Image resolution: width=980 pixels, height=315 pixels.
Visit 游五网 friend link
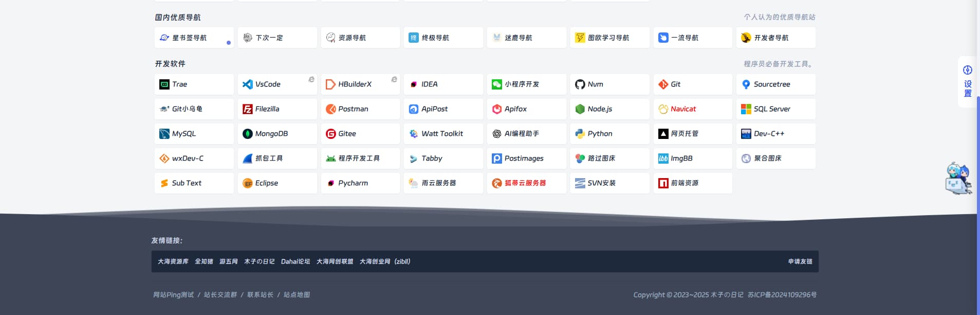coord(229,261)
